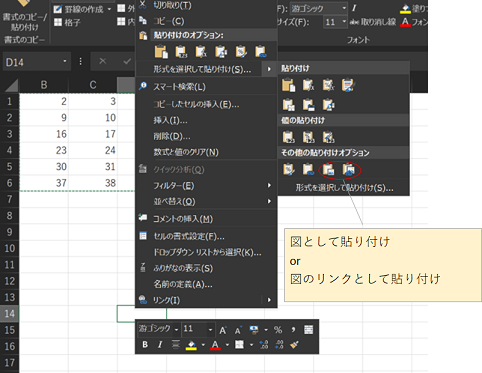Image resolution: width=482 pixels, height=373 pixels.
Task: Open ribbon font name 游ゴシック dropdown
Action: [344, 8]
